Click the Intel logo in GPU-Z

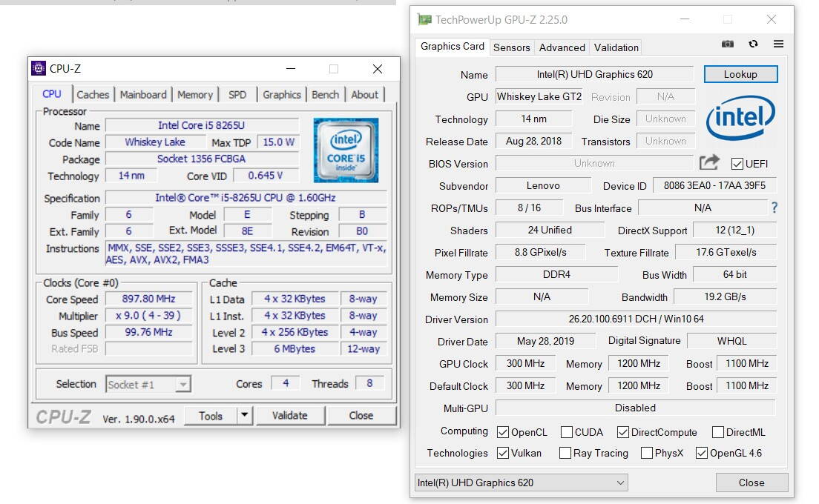click(740, 117)
